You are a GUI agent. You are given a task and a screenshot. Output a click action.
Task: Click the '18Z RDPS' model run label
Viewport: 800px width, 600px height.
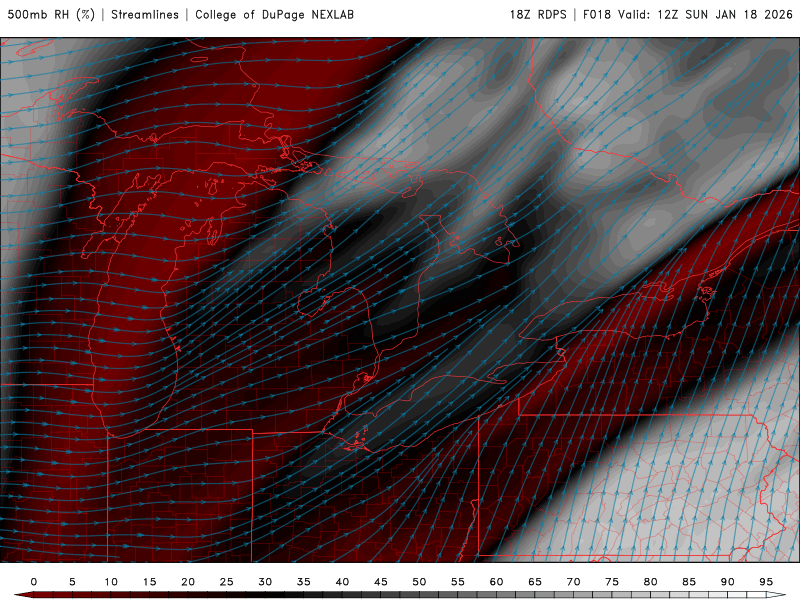(538, 14)
